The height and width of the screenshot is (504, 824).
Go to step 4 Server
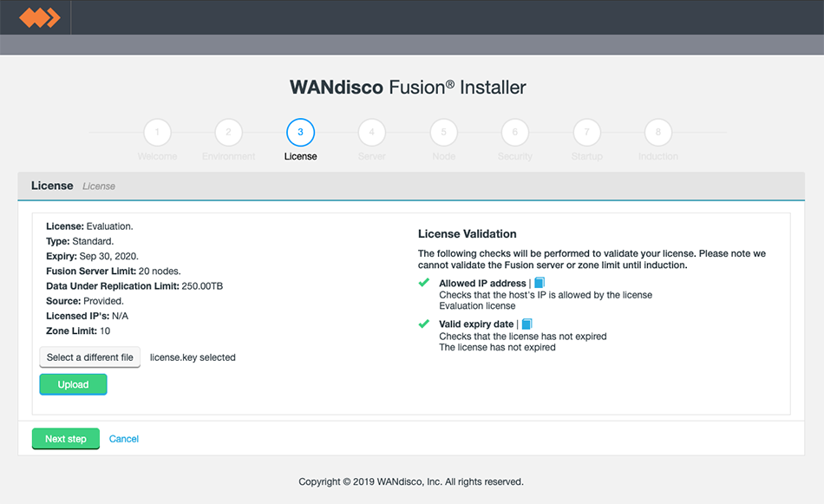(x=372, y=133)
